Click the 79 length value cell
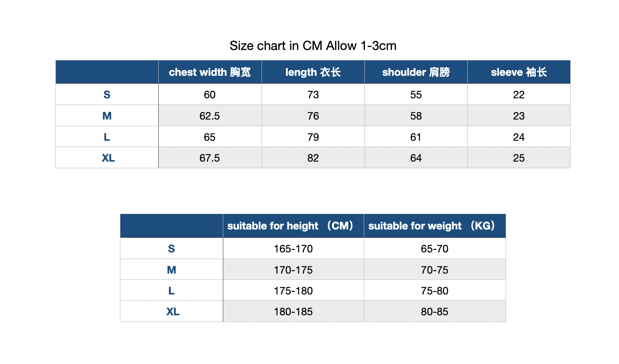This screenshot has width=619, height=364. (x=313, y=137)
